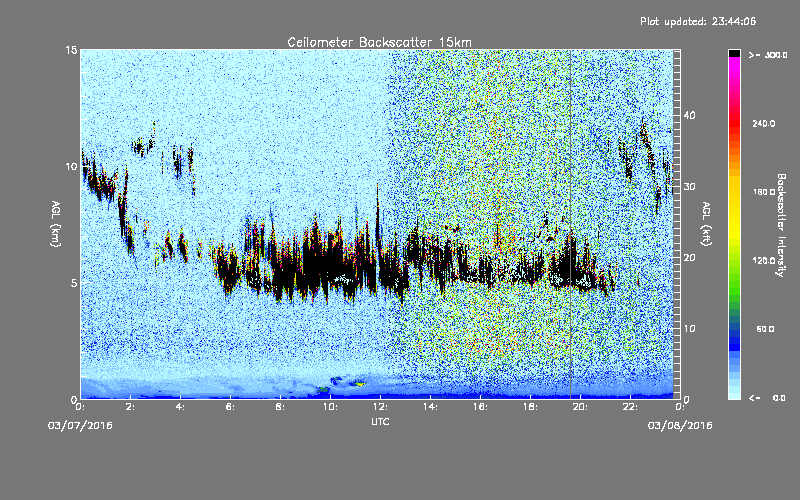Click the "20:" hour tick on time axis
The height and width of the screenshot is (500, 800).
point(580,407)
